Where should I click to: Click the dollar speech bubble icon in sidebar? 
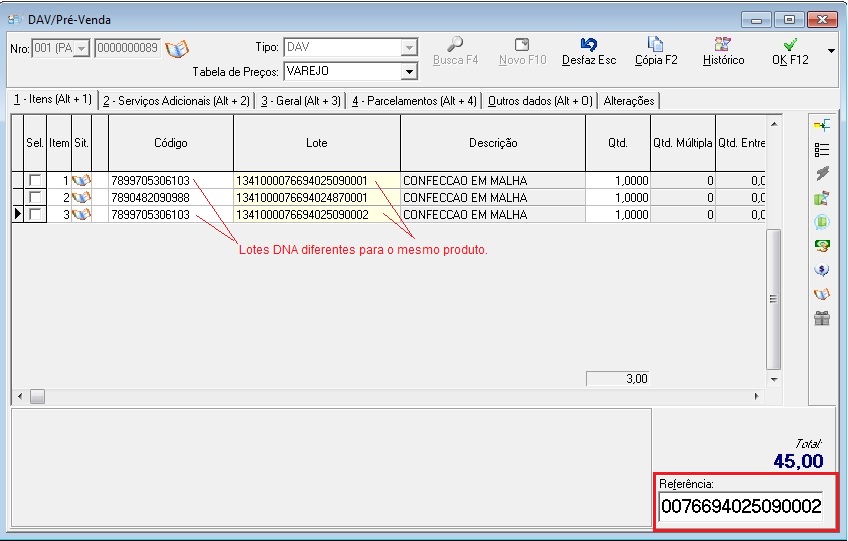[x=822, y=270]
